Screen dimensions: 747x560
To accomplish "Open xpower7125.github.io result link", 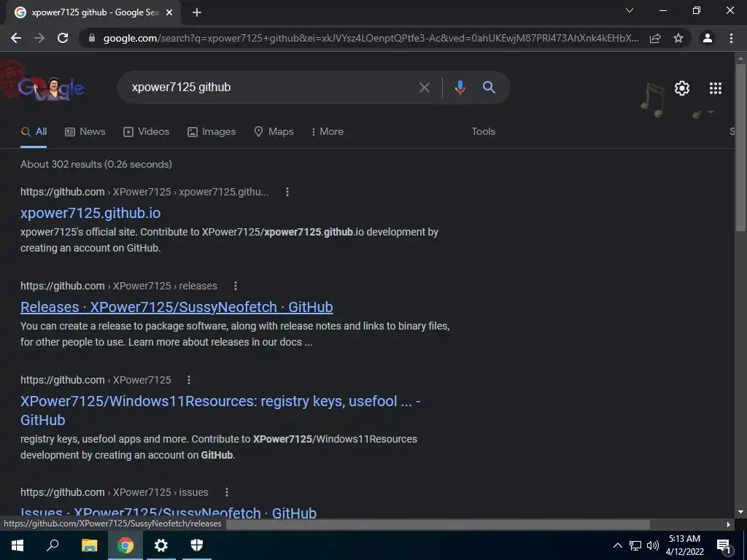I will [90, 213].
